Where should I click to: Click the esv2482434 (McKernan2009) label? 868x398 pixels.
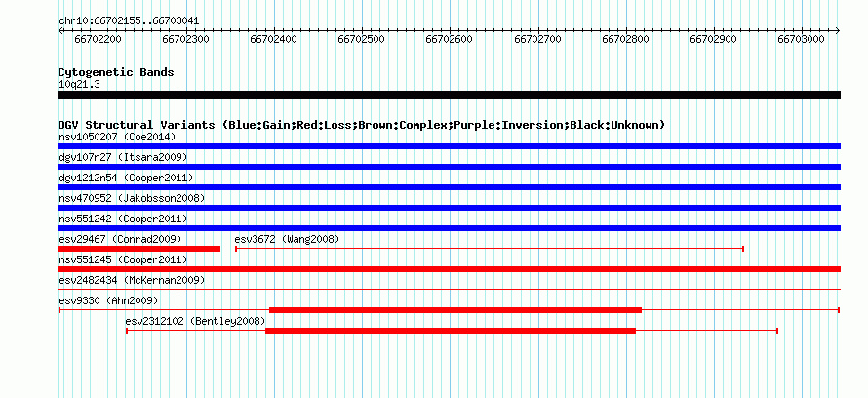[x=132, y=280]
